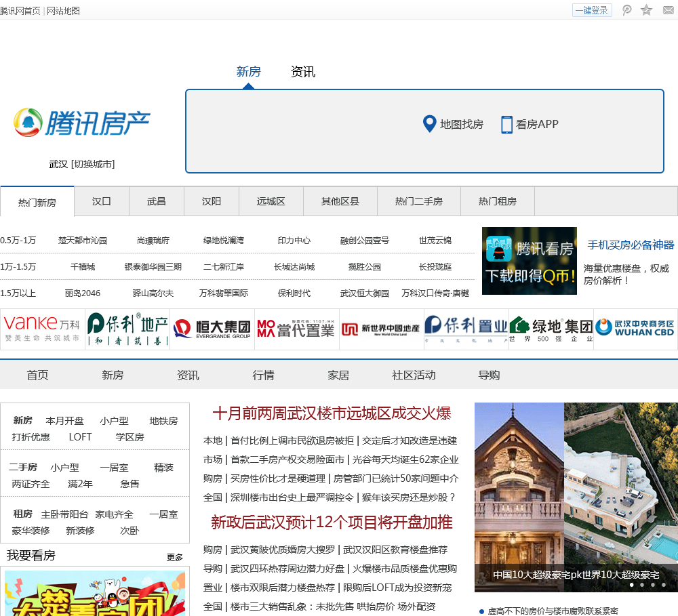Click the 学区房 filter link

pyautogui.click(x=129, y=437)
